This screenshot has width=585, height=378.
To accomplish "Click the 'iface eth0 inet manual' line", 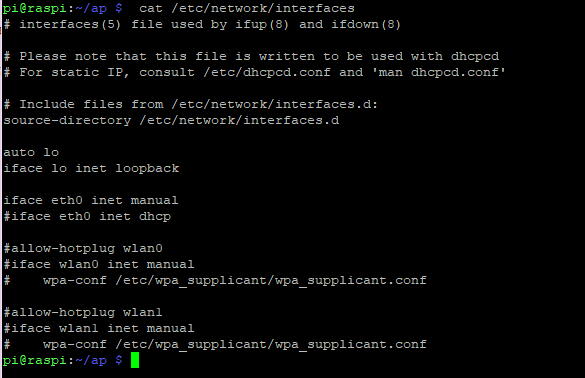I will [x=91, y=200].
